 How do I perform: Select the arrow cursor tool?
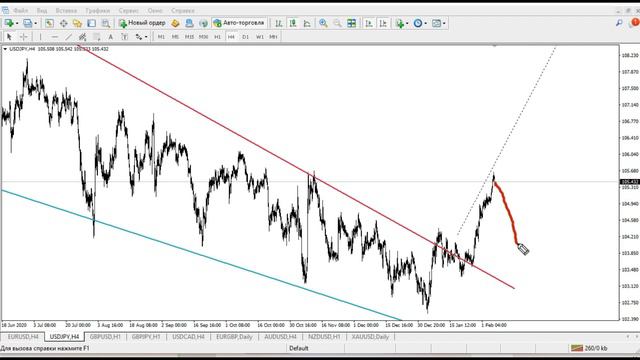click(x=9, y=37)
